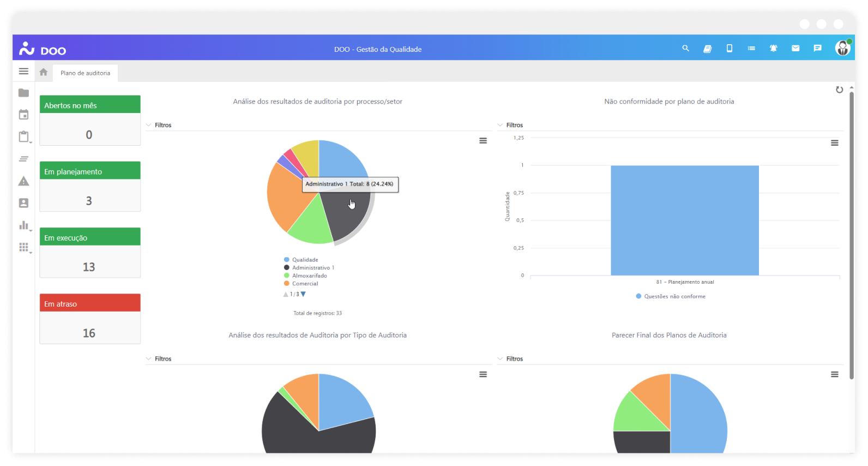
Task: Toggle Questões não conforme legend series
Action: pyautogui.click(x=671, y=296)
